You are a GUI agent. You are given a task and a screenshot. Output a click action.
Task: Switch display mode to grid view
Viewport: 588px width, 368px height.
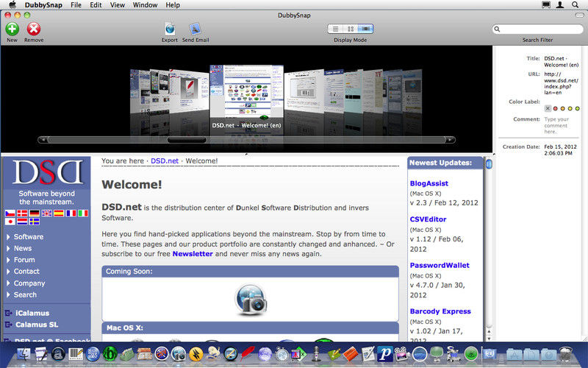351,29
